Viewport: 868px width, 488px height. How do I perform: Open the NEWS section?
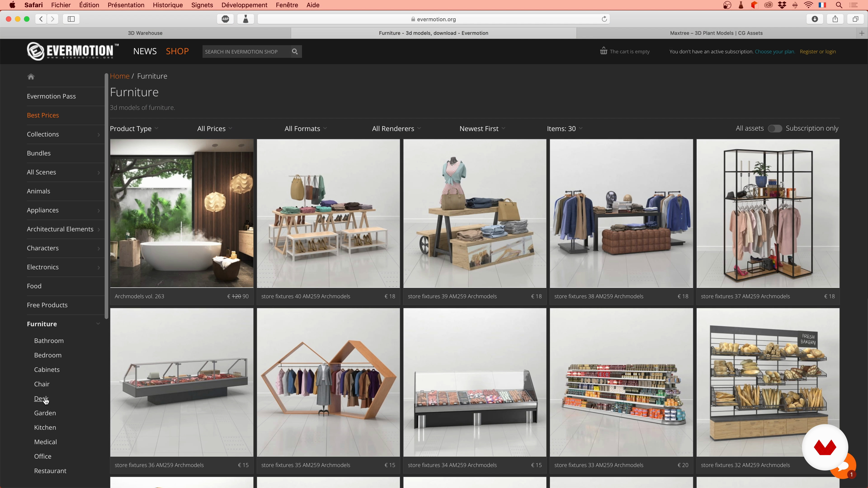click(x=145, y=51)
